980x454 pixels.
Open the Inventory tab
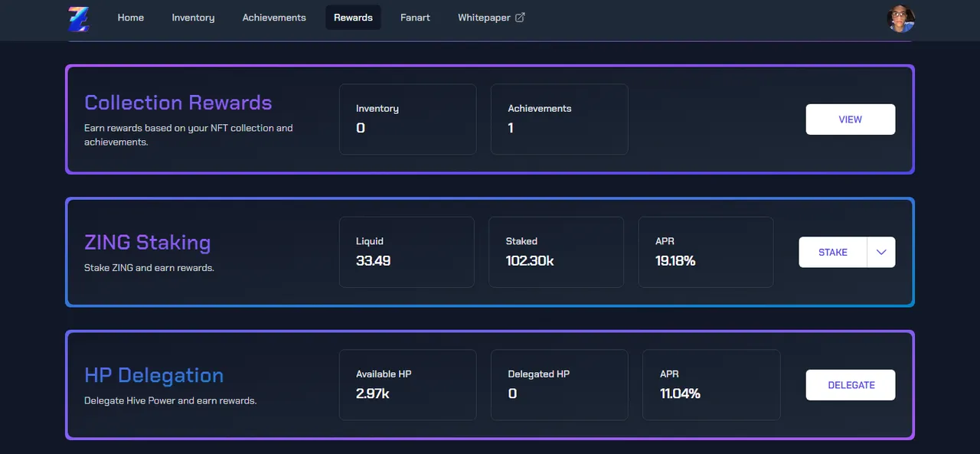pyautogui.click(x=193, y=18)
